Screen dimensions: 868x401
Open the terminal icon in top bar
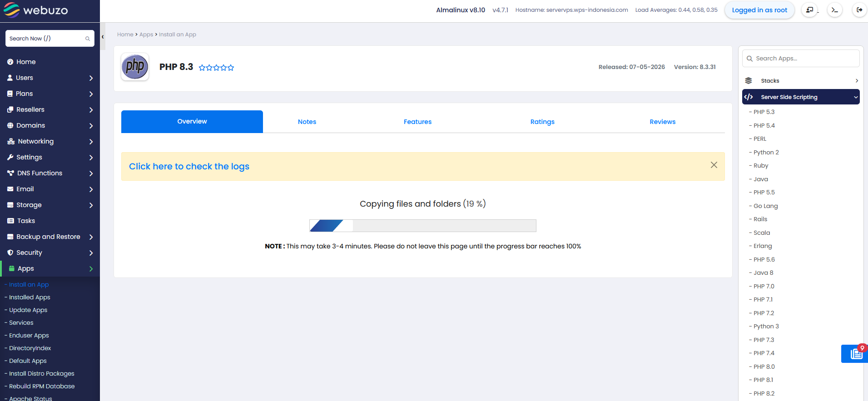tap(834, 10)
